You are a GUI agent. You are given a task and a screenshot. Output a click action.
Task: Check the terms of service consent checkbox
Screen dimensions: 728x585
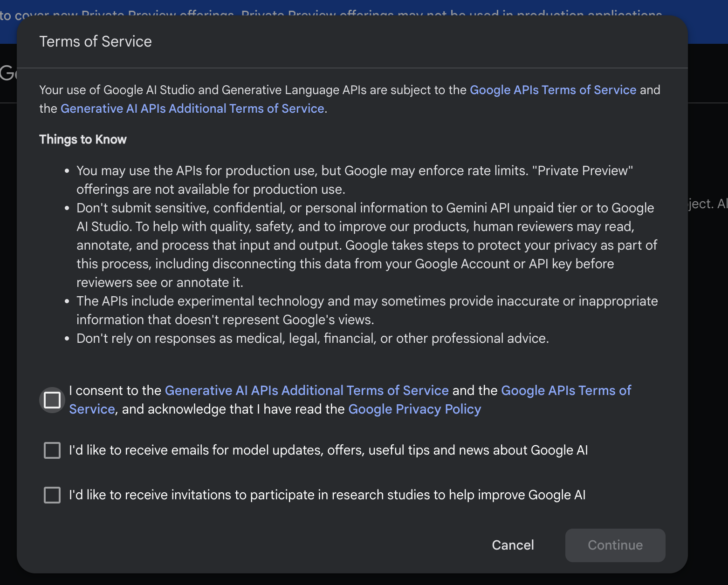pos(52,400)
